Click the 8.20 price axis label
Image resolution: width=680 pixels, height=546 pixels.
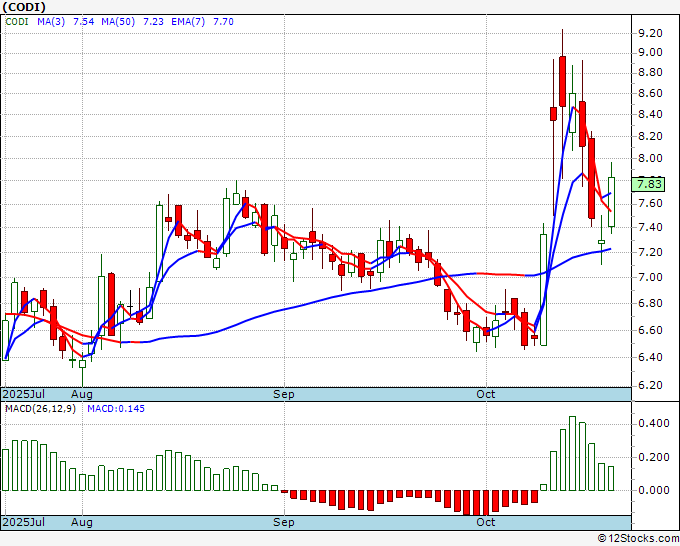650,136
